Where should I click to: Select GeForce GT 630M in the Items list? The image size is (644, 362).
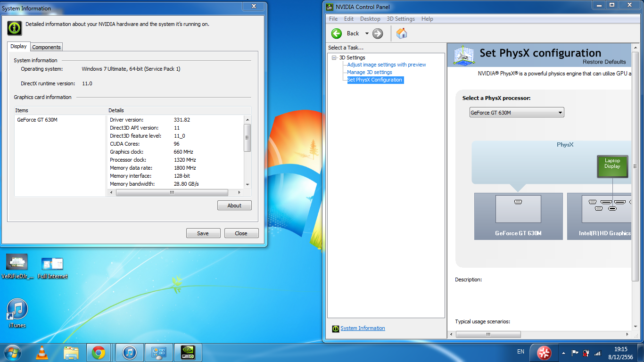pos(37,120)
